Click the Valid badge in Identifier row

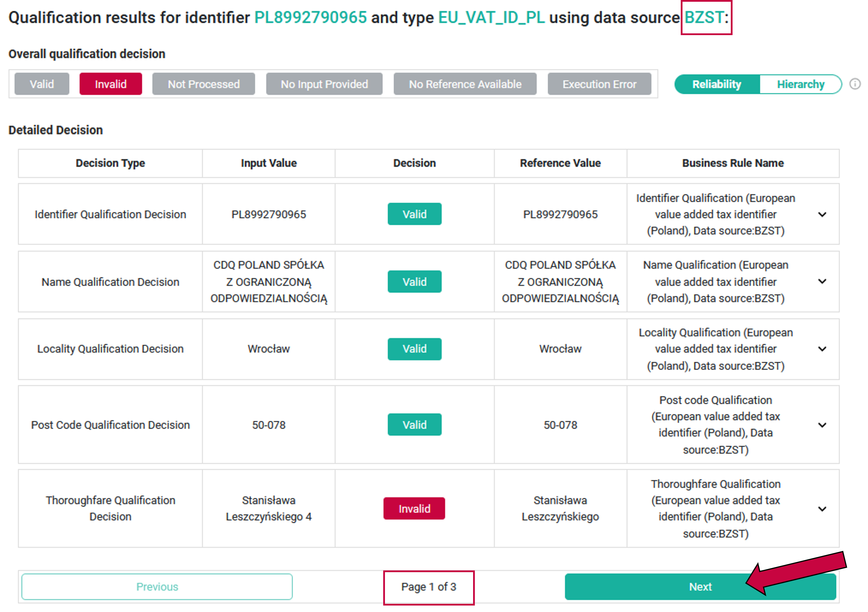414,214
